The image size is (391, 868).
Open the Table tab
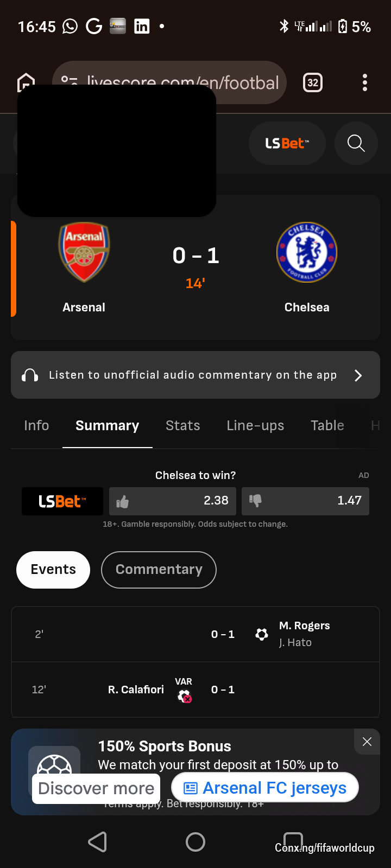pos(327,425)
